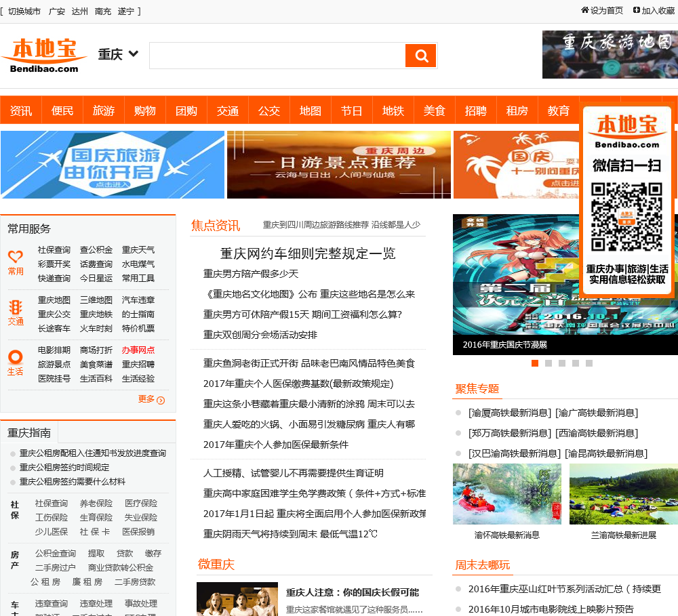Screen dimensions: 678x616
Task: Open the 查公积金 link
Action: pos(96,250)
